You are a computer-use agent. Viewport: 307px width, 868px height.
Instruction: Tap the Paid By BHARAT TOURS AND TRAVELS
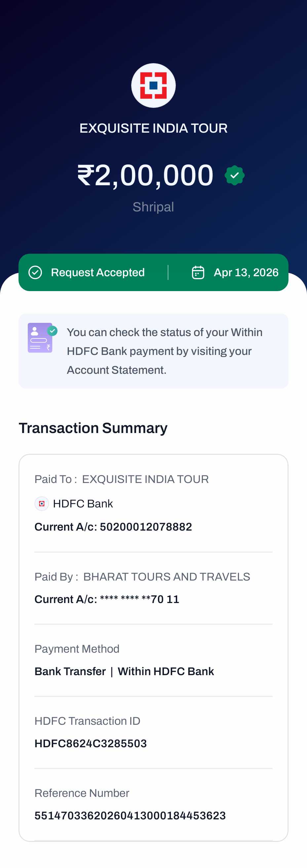point(166,577)
